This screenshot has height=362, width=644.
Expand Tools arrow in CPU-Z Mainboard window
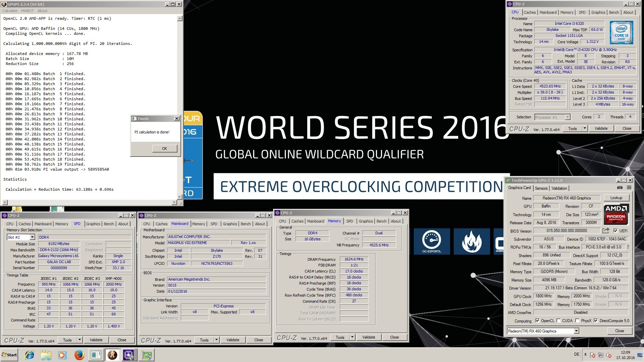[x=216, y=340]
